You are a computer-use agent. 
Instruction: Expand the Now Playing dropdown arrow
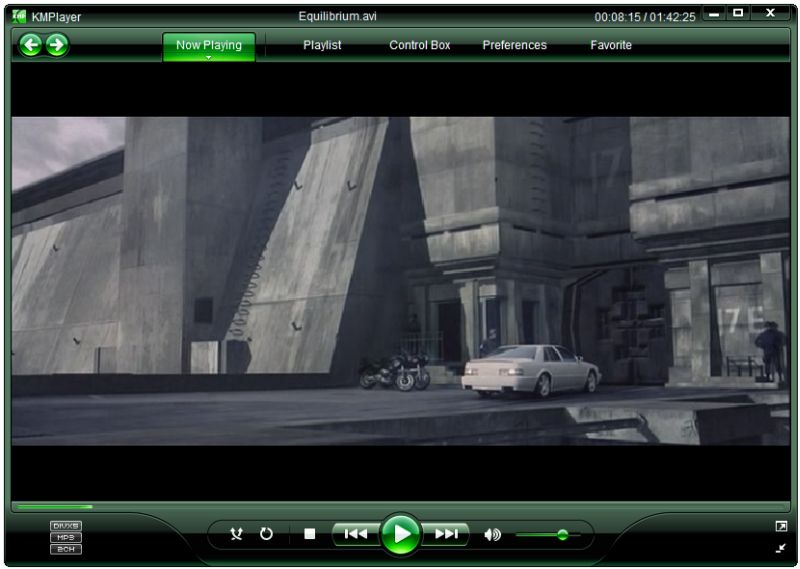click(x=208, y=58)
